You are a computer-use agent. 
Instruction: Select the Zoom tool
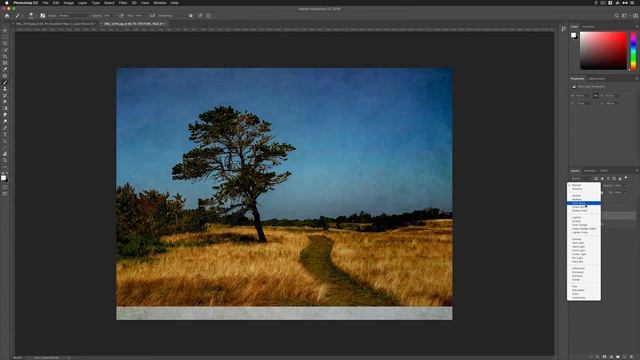point(5,160)
